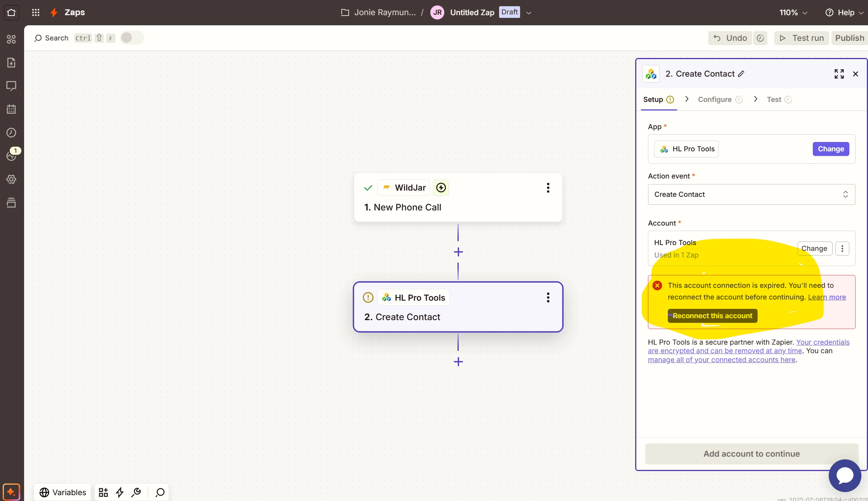
Task: Open 'manage all of your connected accounts here'
Action: click(721, 360)
